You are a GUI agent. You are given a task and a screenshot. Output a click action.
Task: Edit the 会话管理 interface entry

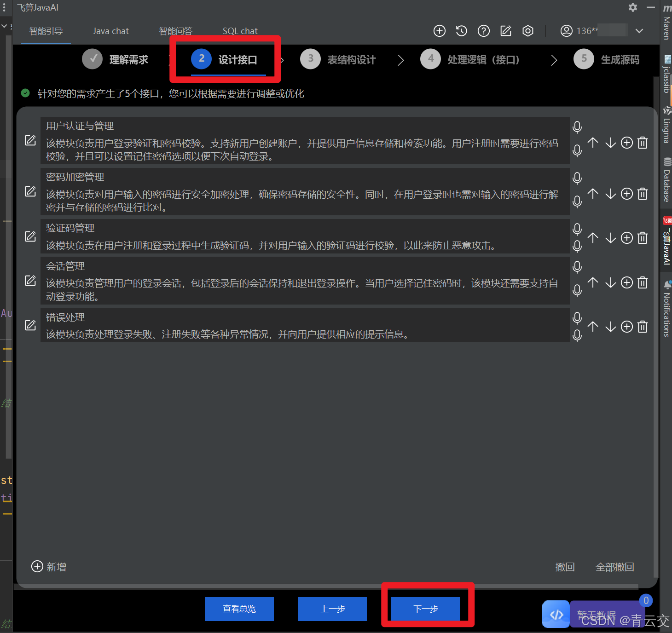[x=30, y=281]
